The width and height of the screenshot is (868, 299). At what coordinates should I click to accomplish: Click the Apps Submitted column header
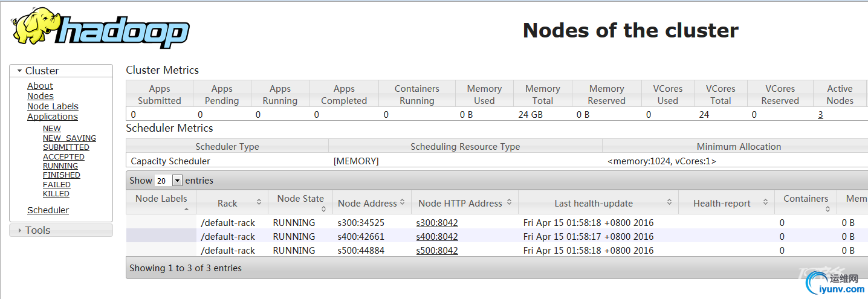click(x=160, y=95)
